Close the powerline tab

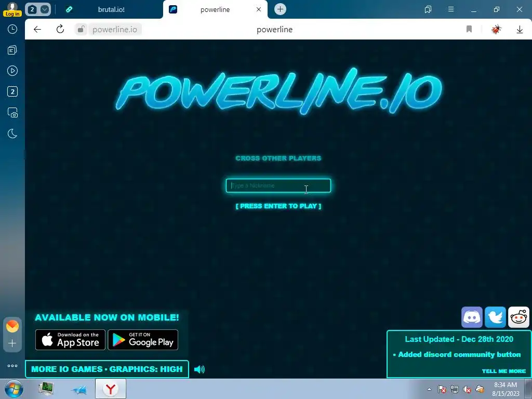[259, 9]
